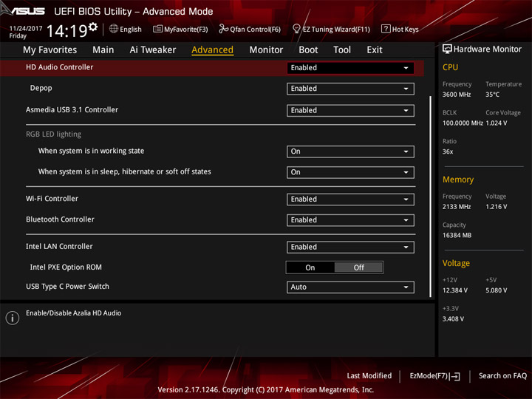Click the 3600 MHz CPU frequency value
The width and height of the screenshot is (532, 399).
pos(457,95)
